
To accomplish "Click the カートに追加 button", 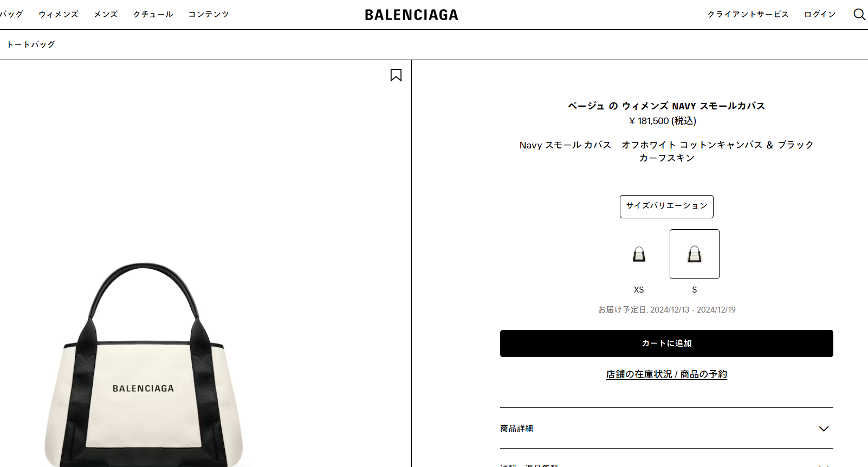I will pyautogui.click(x=666, y=343).
